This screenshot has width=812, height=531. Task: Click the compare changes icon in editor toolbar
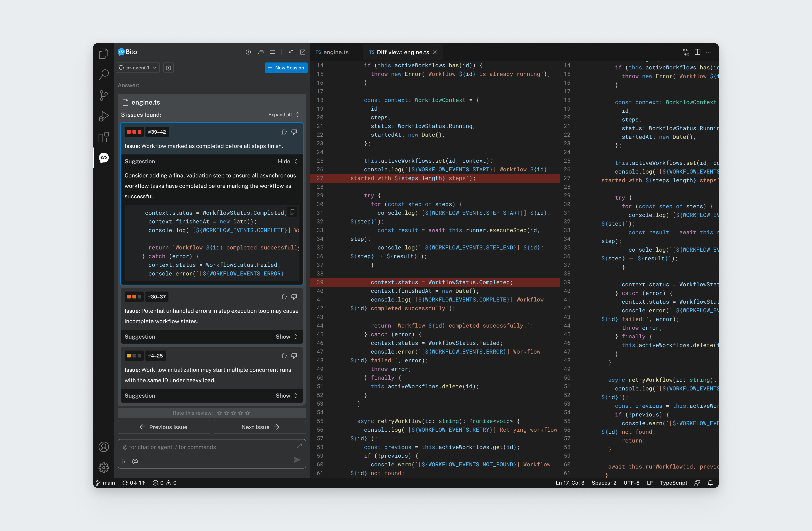pyautogui.click(x=686, y=52)
